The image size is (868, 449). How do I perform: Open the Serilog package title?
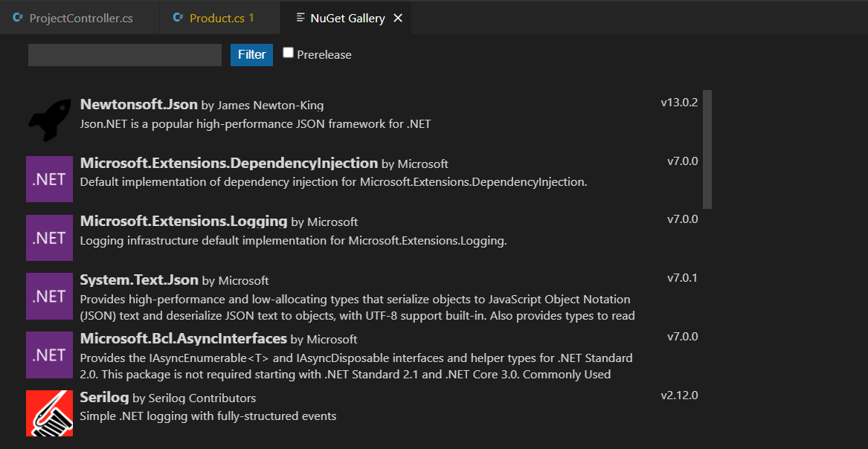click(105, 397)
